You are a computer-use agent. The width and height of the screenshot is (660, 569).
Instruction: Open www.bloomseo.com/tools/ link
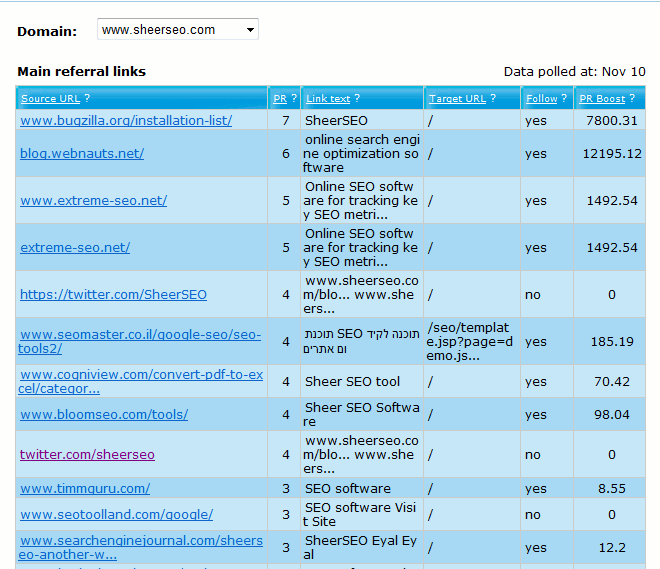[x=104, y=415]
